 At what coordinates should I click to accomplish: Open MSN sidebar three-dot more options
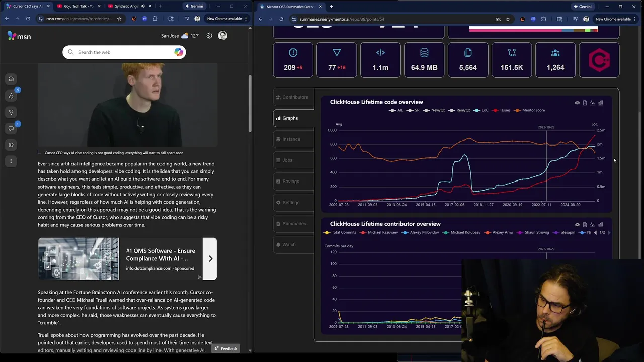click(x=11, y=161)
